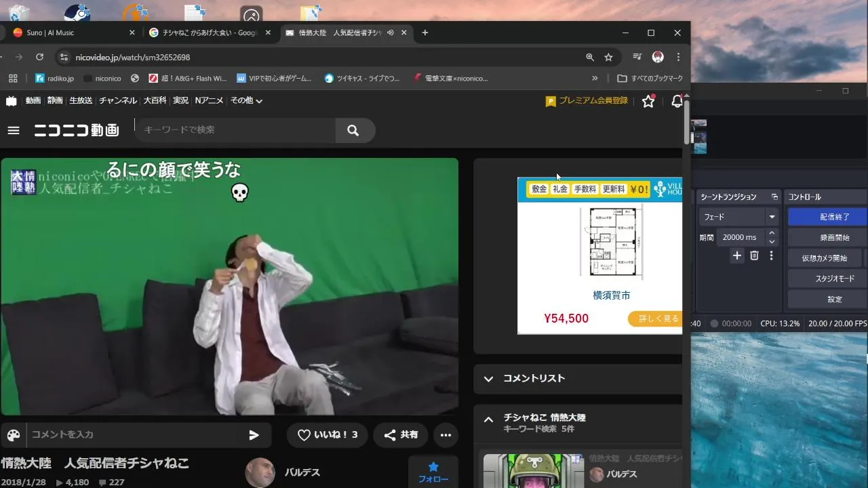Send comment with arrow icon

pos(254,435)
